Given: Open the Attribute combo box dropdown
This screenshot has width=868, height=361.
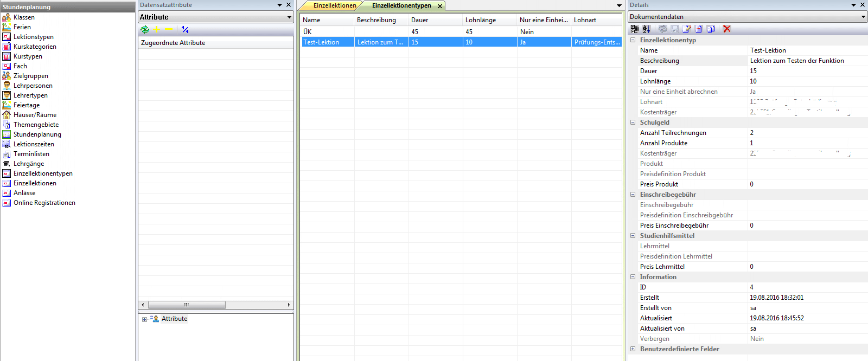Looking at the screenshot, I should pos(289,17).
